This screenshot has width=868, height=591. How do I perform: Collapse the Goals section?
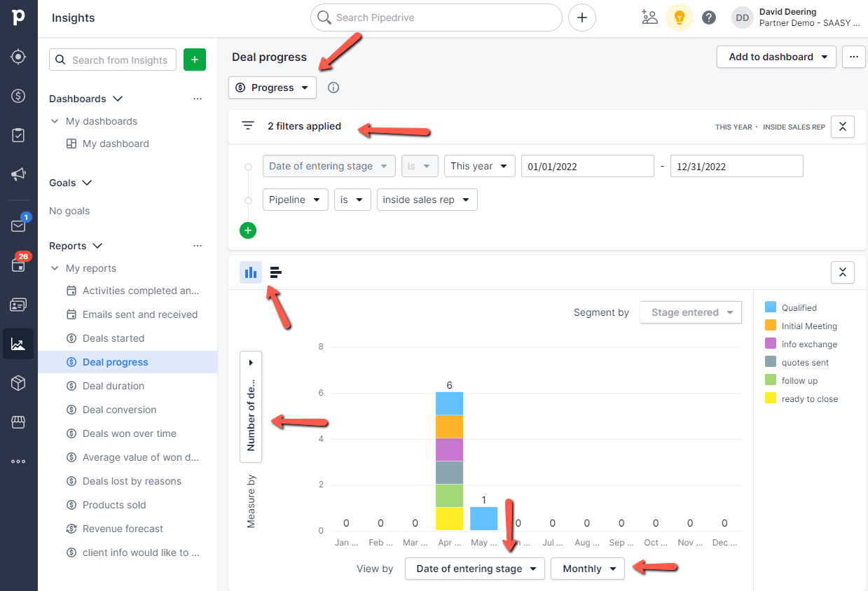tap(87, 183)
